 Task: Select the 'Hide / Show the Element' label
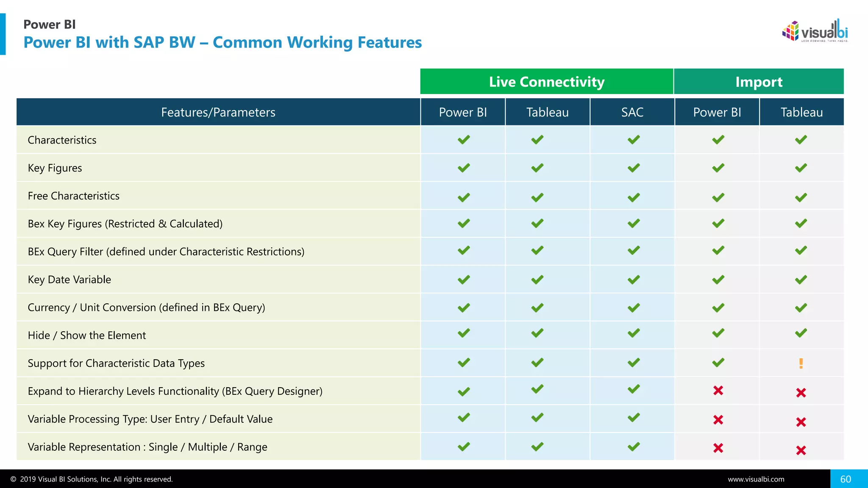point(86,335)
